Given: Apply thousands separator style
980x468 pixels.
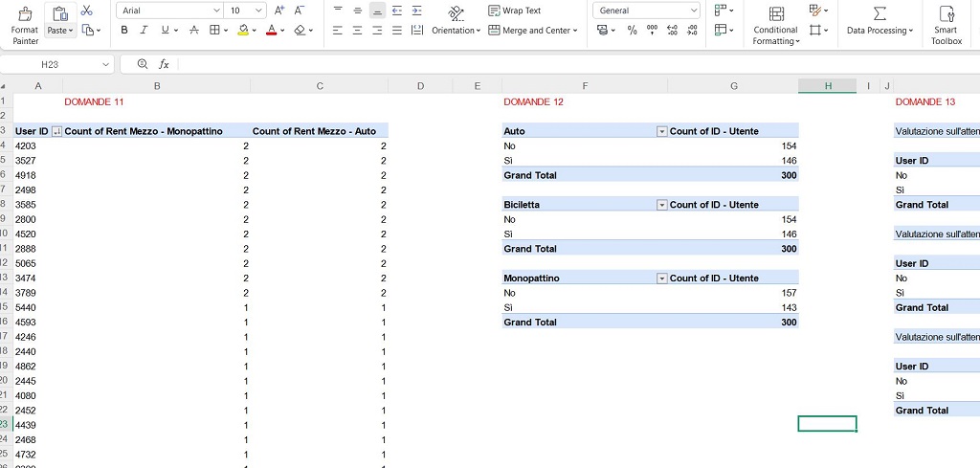Looking at the screenshot, I should pos(652,30).
